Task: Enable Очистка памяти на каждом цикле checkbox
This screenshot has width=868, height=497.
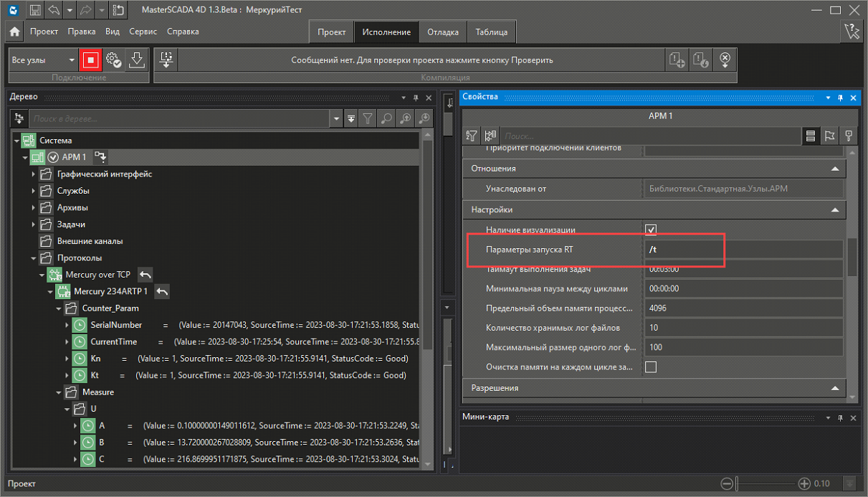Action: pos(651,367)
